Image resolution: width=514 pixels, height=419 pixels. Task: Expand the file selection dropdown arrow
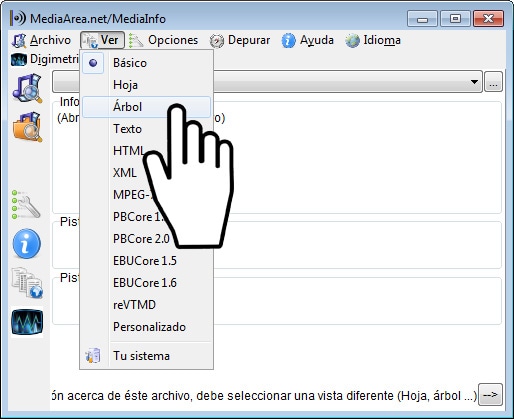pyautogui.click(x=474, y=81)
